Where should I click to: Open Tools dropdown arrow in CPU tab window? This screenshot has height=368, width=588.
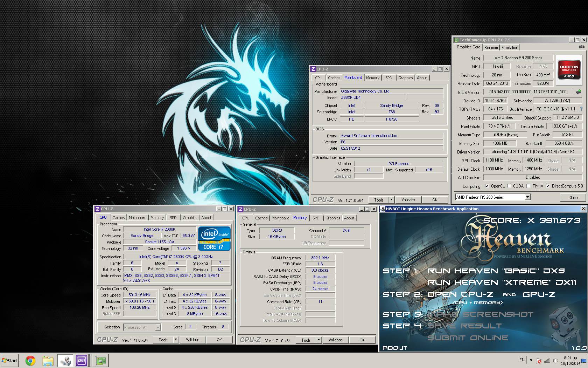(x=176, y=340)
